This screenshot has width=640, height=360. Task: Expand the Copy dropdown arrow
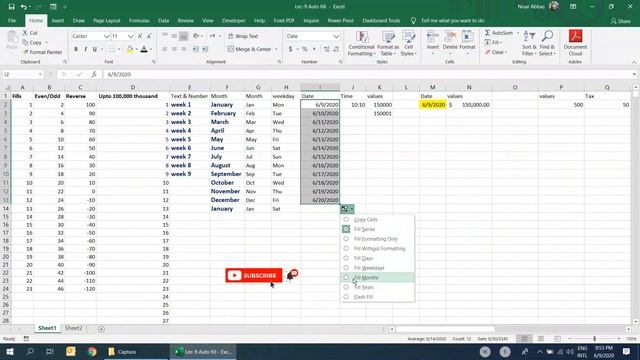[x=46, y=42]
